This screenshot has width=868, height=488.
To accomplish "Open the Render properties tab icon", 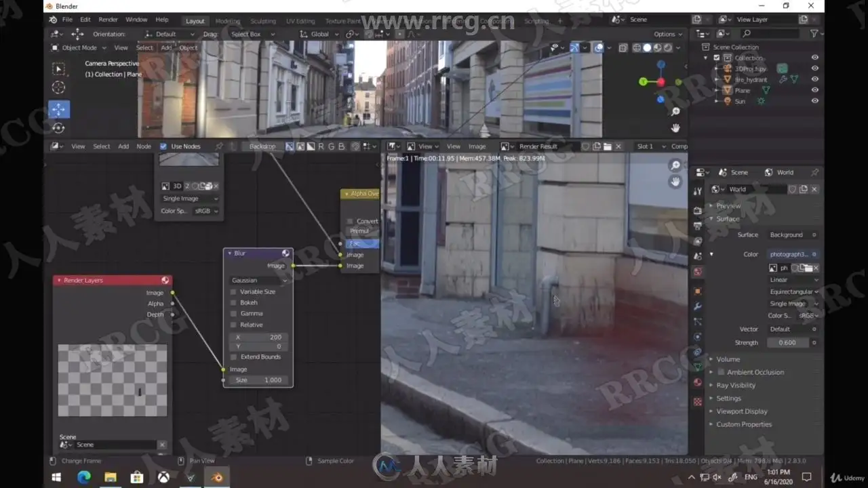I will 698,211.
